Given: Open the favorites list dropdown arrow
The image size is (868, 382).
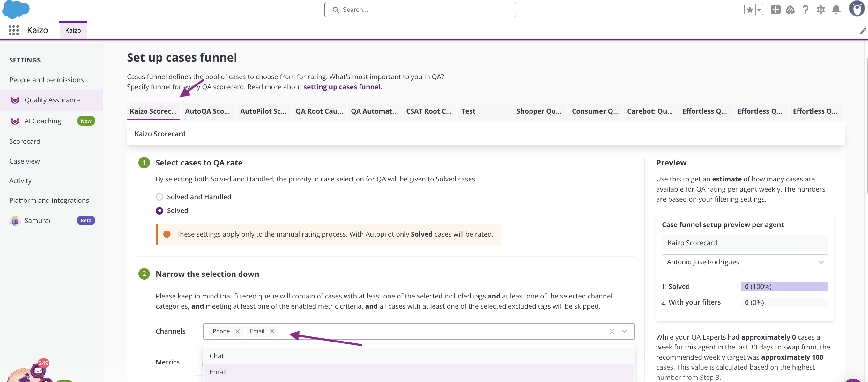Looking at the screenshot, I should [x=759, y=10].
